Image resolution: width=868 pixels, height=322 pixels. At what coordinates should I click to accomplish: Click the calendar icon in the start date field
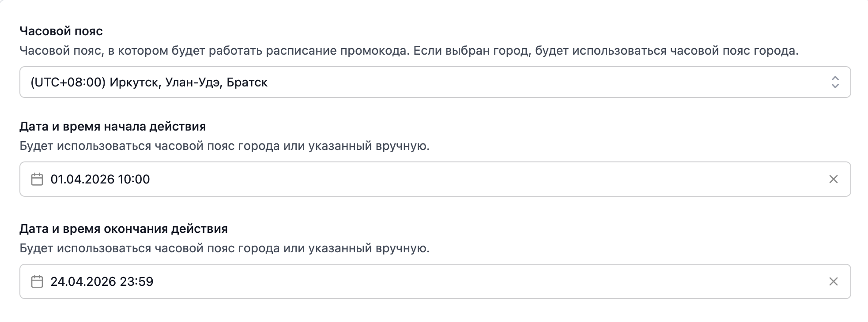point(37,180)
